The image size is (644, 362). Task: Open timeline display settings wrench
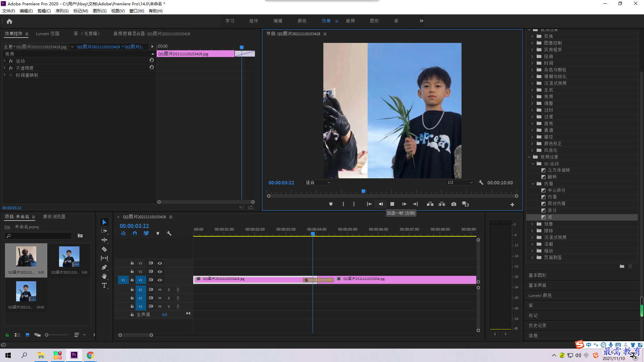169,233
